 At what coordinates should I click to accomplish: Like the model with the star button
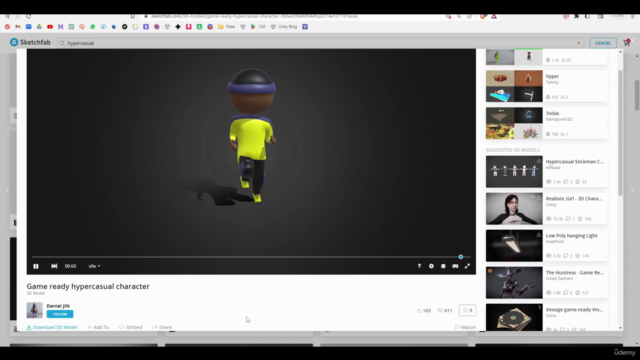coord(467,310)
